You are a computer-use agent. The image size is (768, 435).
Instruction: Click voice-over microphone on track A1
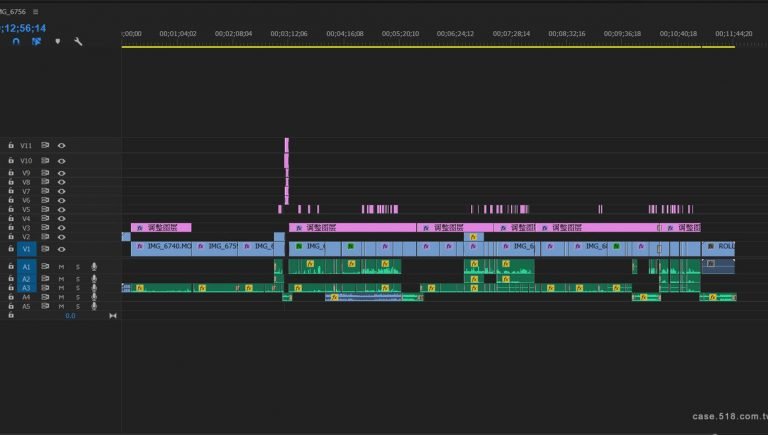pyautogui.click(x=94, y=267)
